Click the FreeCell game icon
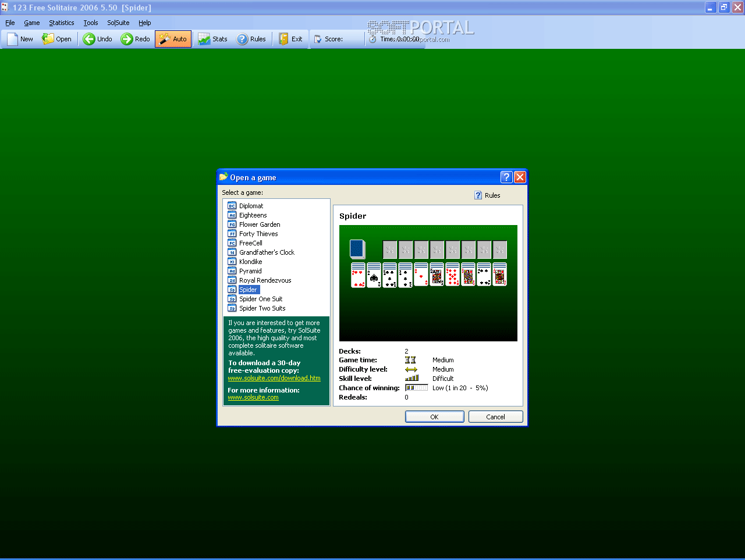745x560 pixels. [232, 243]
